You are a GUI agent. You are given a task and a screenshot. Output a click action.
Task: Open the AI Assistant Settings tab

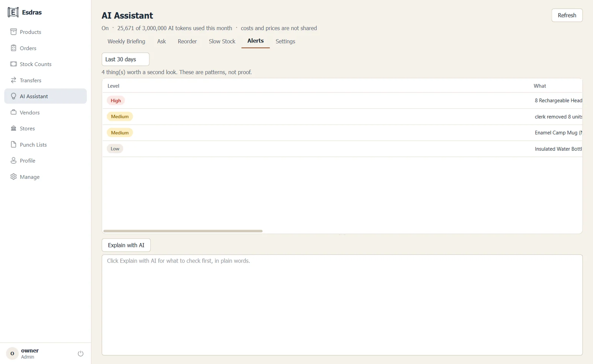pos(285,41)
